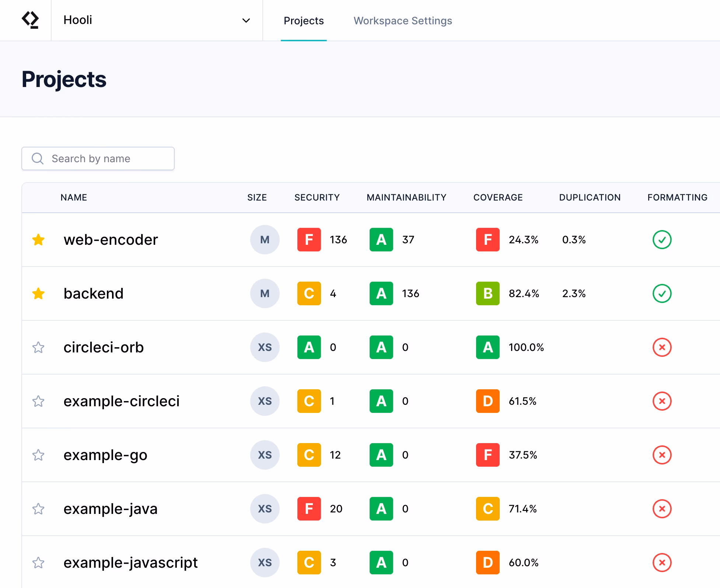Star the circleci-orb project
The height and width of the screenshot is (588, 720).
click(38, 348)
